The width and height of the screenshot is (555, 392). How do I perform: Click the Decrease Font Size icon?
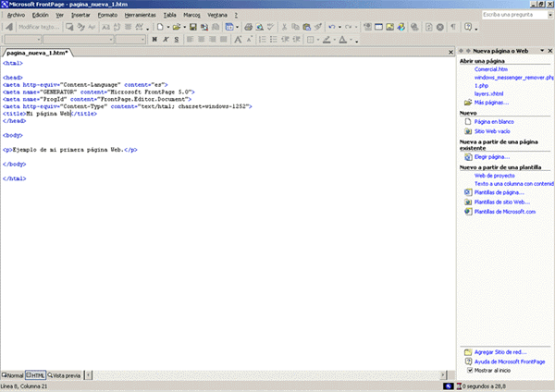(x=249, y=39)
